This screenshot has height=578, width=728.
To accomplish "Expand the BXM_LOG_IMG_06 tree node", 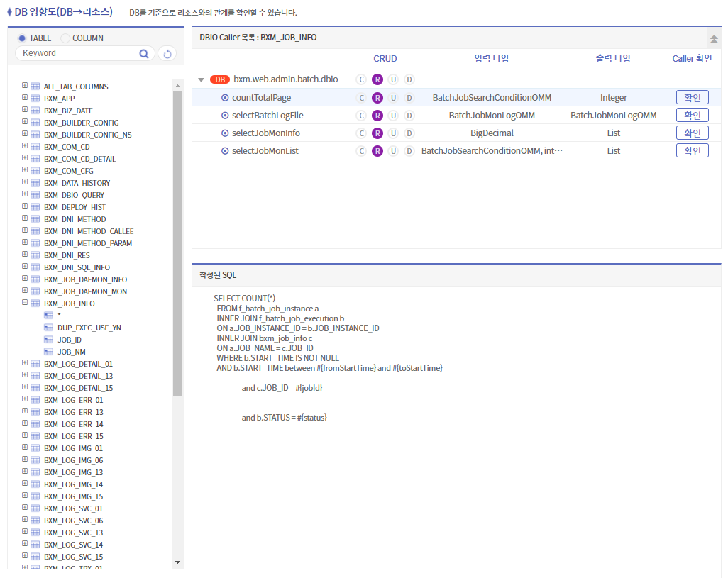I will pyautogui.click(x=25, y=460).
